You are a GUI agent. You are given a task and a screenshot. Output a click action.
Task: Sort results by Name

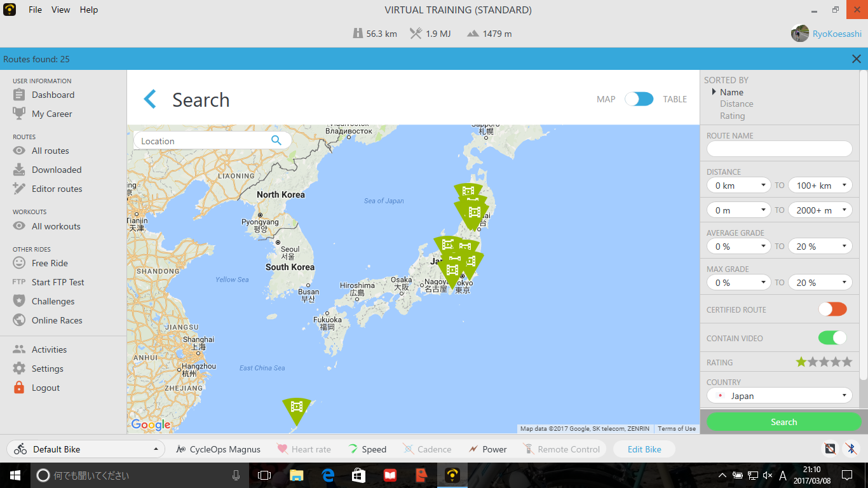click(731, 92)
